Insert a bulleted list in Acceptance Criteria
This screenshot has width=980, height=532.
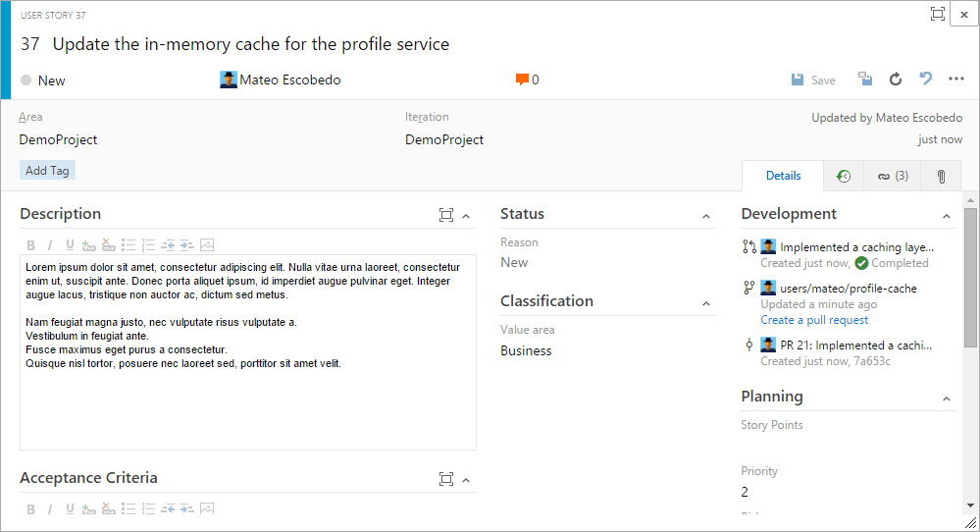[x=129, y=508]
